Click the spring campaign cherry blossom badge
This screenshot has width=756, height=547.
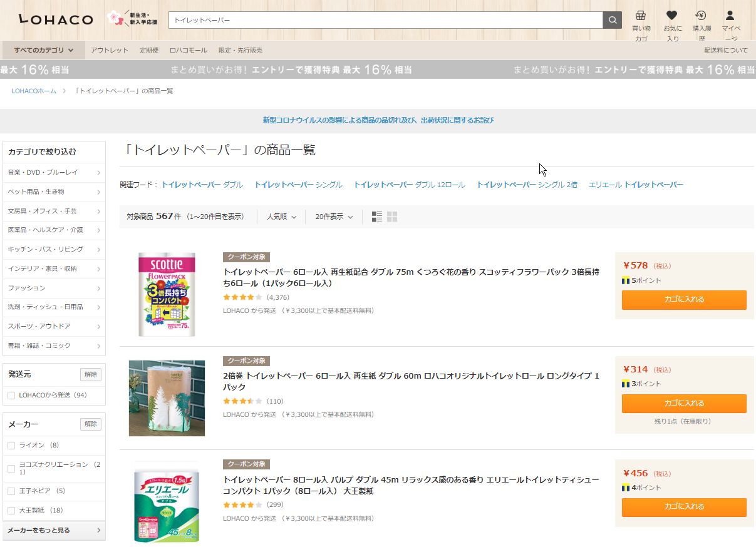(132, 19)
